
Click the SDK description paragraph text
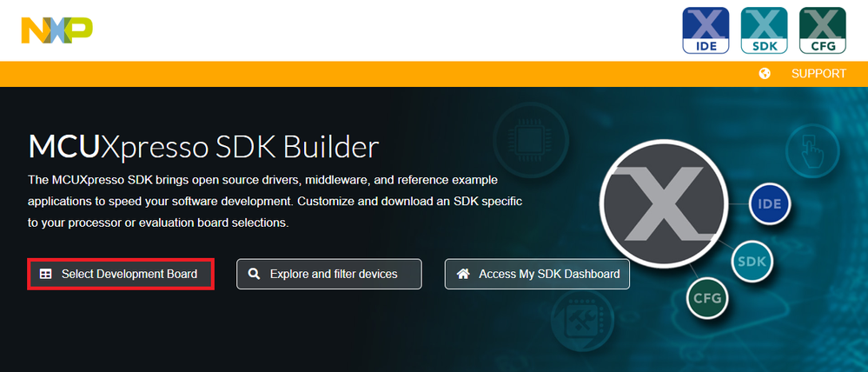point(275,202)
